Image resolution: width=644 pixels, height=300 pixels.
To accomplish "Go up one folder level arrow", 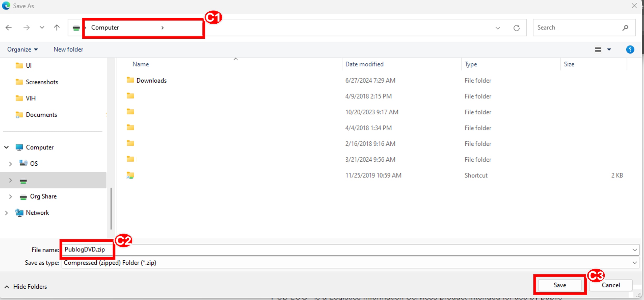I will (x=57, y=27).
